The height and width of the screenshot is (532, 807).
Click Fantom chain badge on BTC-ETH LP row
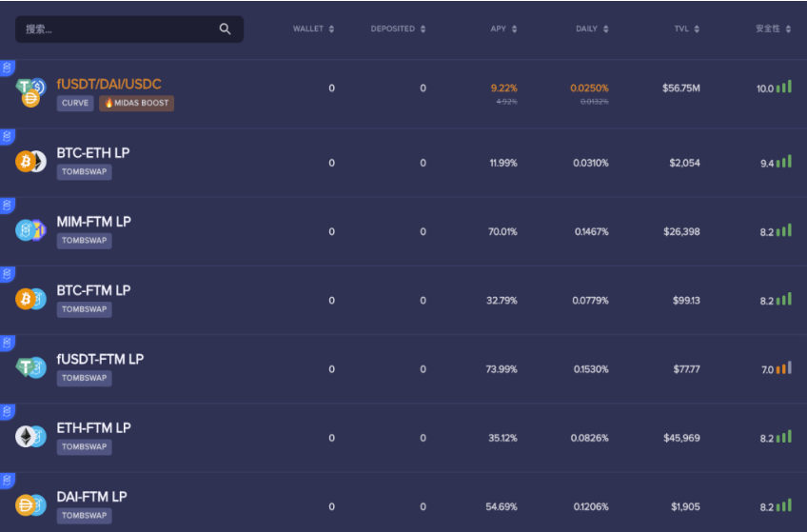[x=8, y=137]
